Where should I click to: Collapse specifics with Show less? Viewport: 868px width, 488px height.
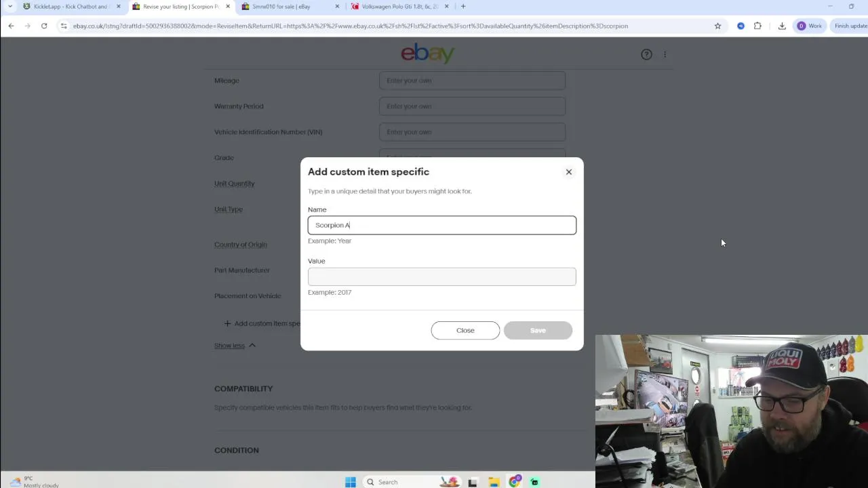[x=229, y=346]
